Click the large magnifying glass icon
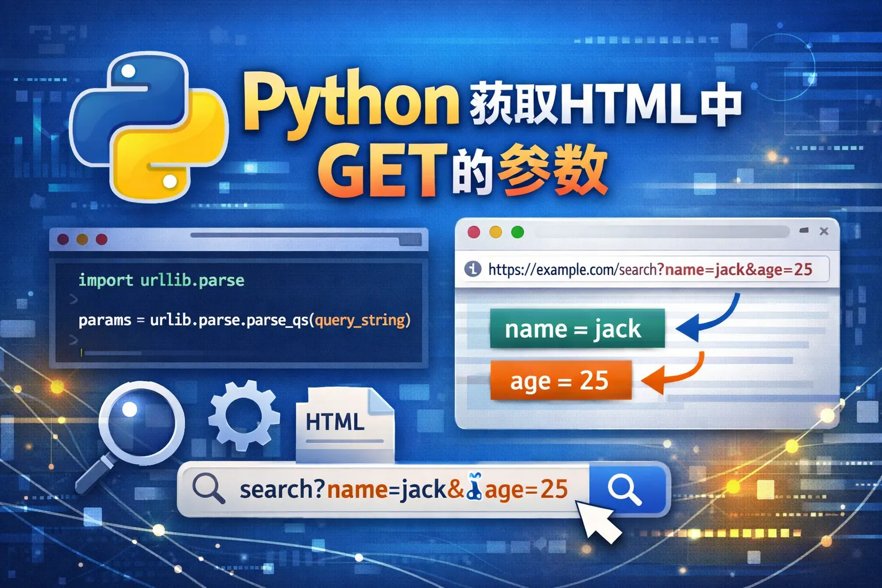The image size is (882, 588). tap(141, 424)
